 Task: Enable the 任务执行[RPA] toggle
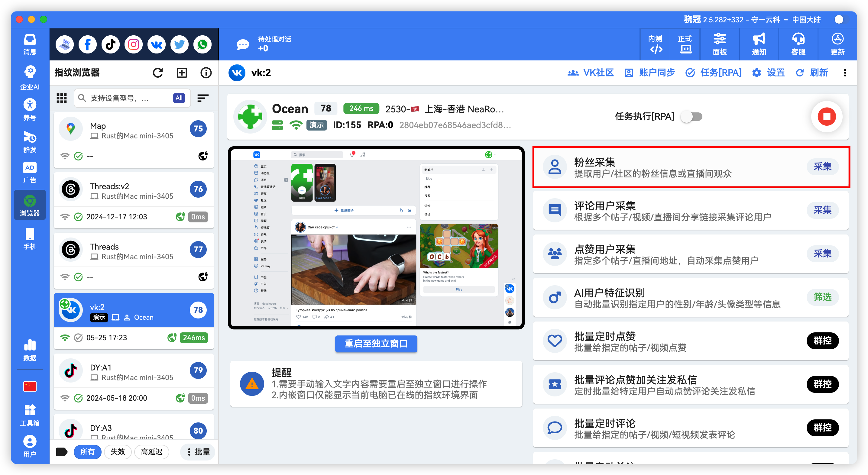691,117
